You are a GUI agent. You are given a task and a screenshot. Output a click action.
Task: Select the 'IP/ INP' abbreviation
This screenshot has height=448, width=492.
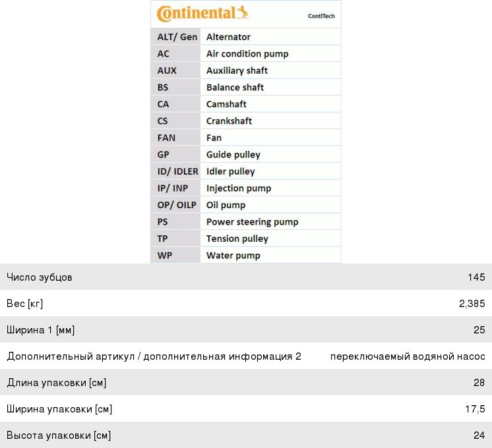point(173,188)
